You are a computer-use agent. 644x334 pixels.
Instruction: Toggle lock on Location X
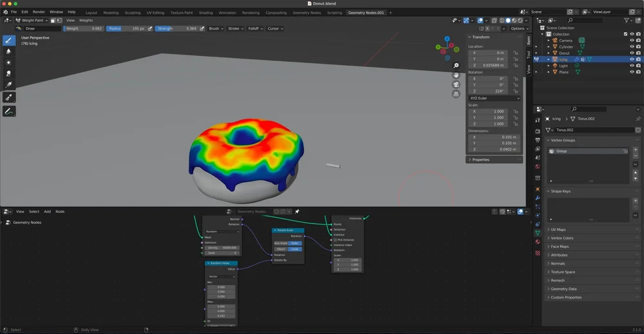tap(515, 53)
